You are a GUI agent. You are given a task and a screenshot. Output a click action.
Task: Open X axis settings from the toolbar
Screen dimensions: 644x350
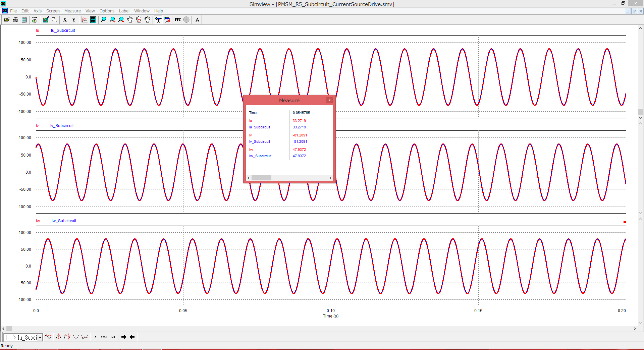[x=65, y=19]
